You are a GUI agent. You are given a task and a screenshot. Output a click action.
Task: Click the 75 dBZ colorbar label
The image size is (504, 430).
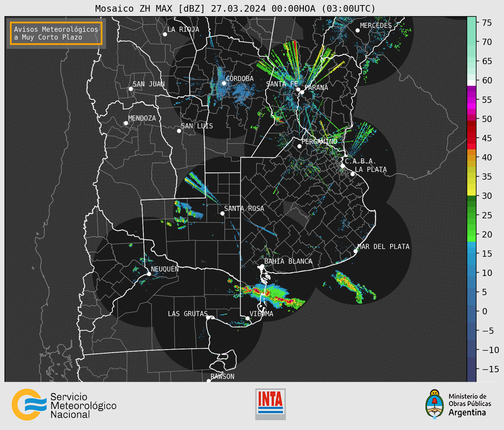(x=487, y=23)
